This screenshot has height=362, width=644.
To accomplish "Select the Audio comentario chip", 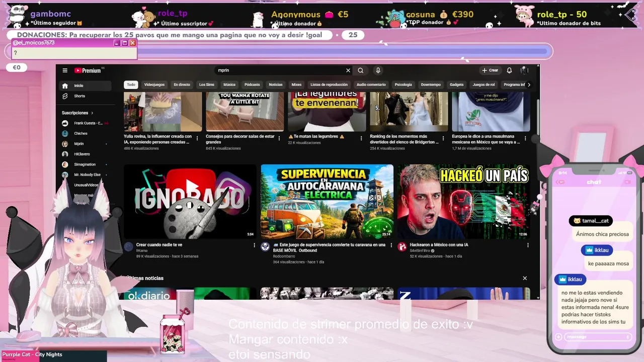I will [x=371, y=84].
